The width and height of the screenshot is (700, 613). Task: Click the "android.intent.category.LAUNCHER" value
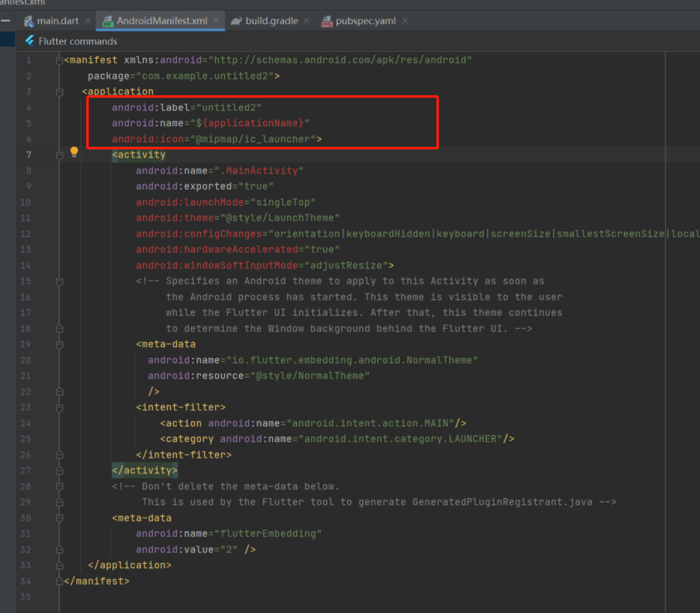400,439
